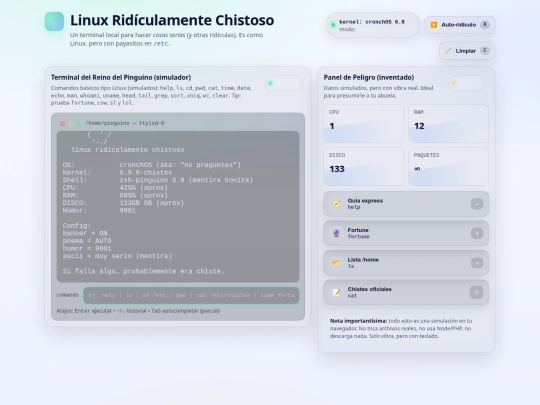Click the terminal panel status pill
The height and width of the screenshot is (405, 540).
coord(283,83)
